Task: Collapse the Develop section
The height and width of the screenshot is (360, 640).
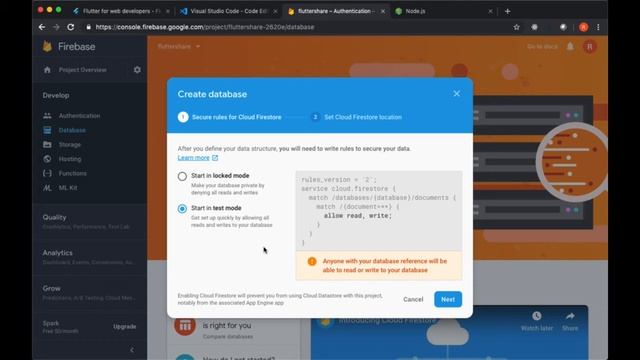Action: tap(56, 95)
